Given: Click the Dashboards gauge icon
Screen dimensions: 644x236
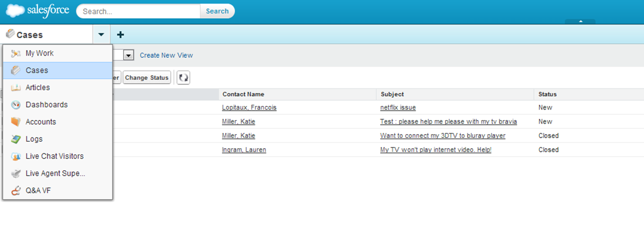Looking at the screenshot, I should pyautogui.click(x=16, y=105).
